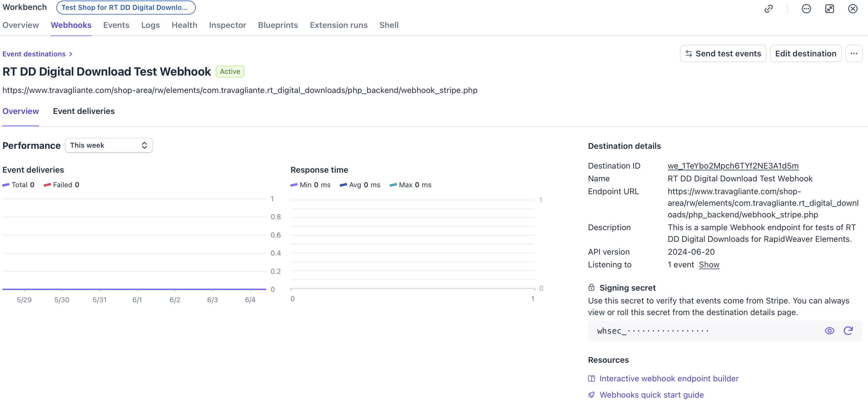
Task: Open the Health tab
Action: 184,25
